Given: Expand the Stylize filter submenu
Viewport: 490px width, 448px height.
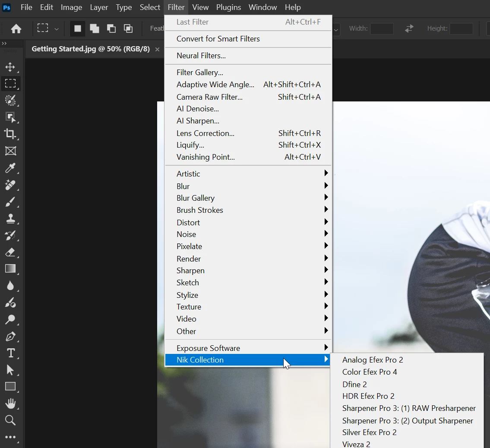Looking at the screenshot, I should click(x=248, y=295).
